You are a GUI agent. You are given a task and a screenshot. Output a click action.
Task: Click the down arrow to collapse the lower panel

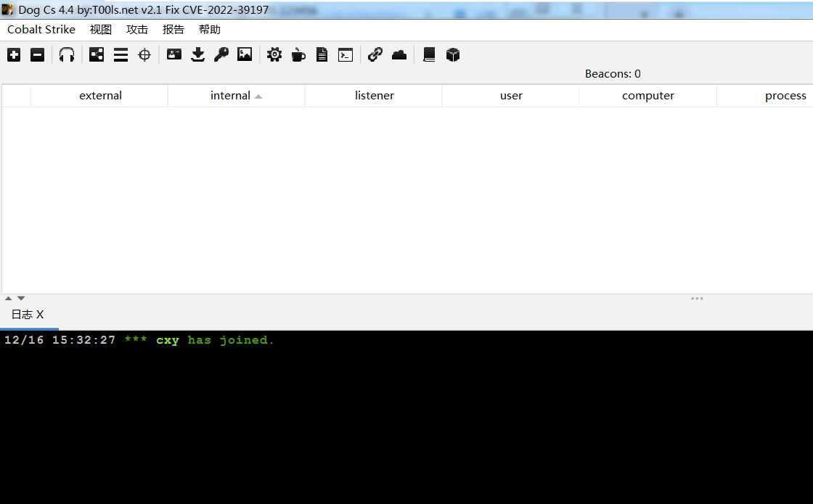tap(21, 298)
